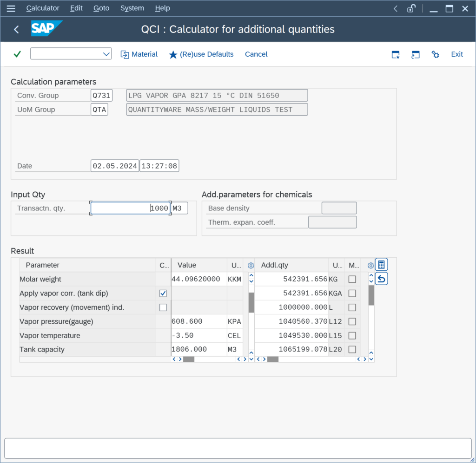Open the parameter table settings gear icon

tap(251, 266)
